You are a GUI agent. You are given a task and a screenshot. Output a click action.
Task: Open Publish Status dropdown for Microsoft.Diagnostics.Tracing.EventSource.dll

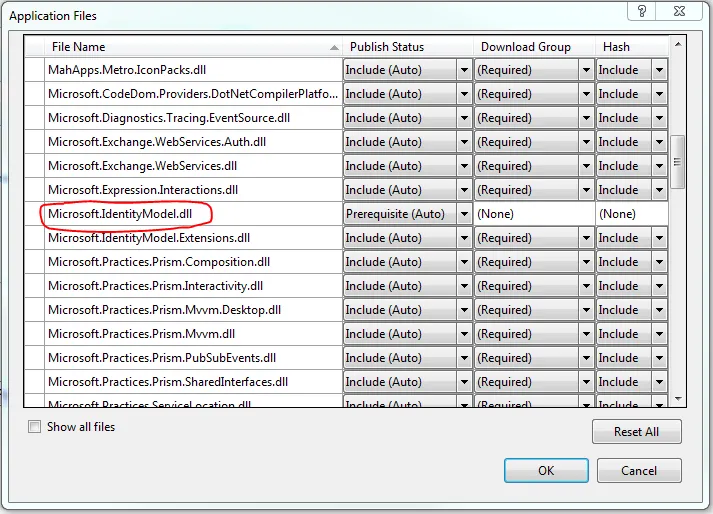pyautogui.click(x=464, y=118)
